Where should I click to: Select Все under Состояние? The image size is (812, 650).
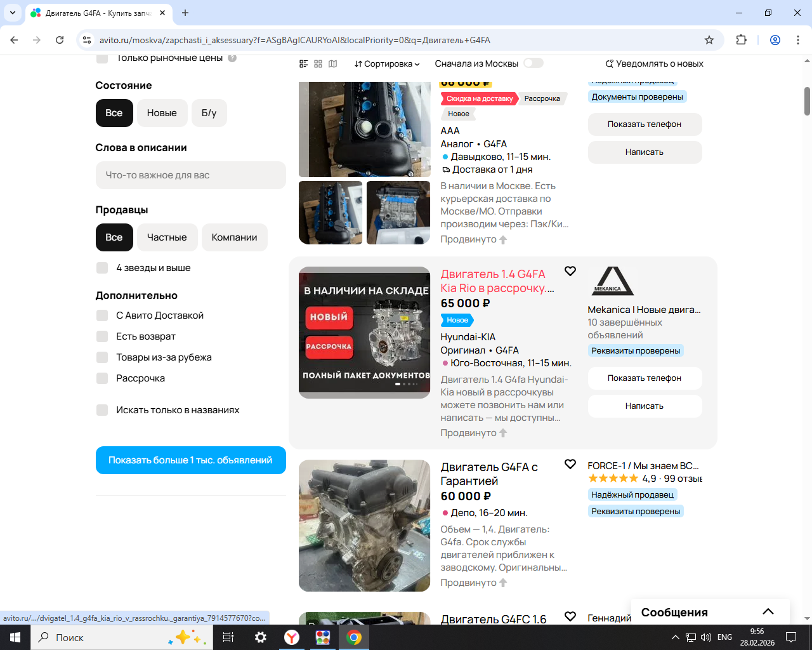(114, 113)
